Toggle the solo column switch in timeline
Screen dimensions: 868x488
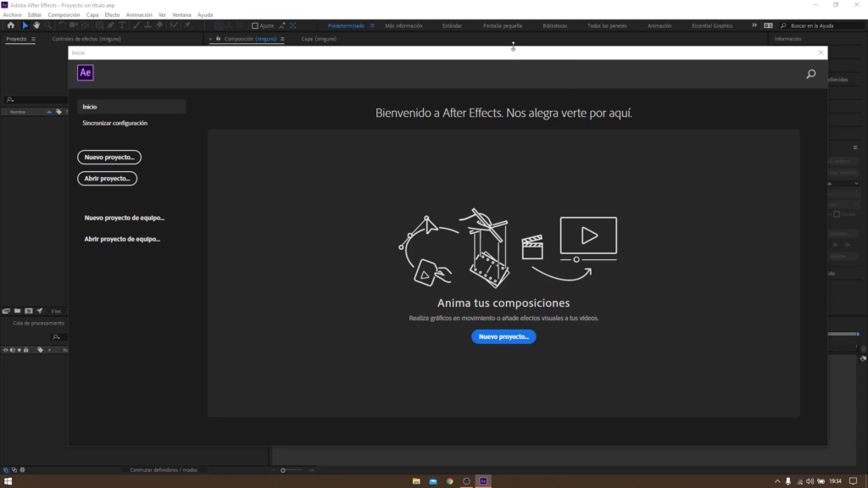pos(19,350)
